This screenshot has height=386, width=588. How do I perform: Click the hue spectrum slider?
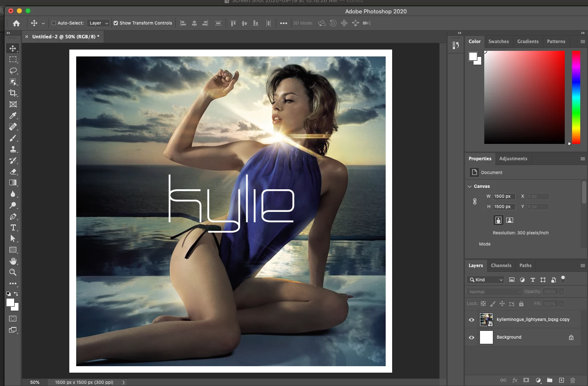[576, 97]
